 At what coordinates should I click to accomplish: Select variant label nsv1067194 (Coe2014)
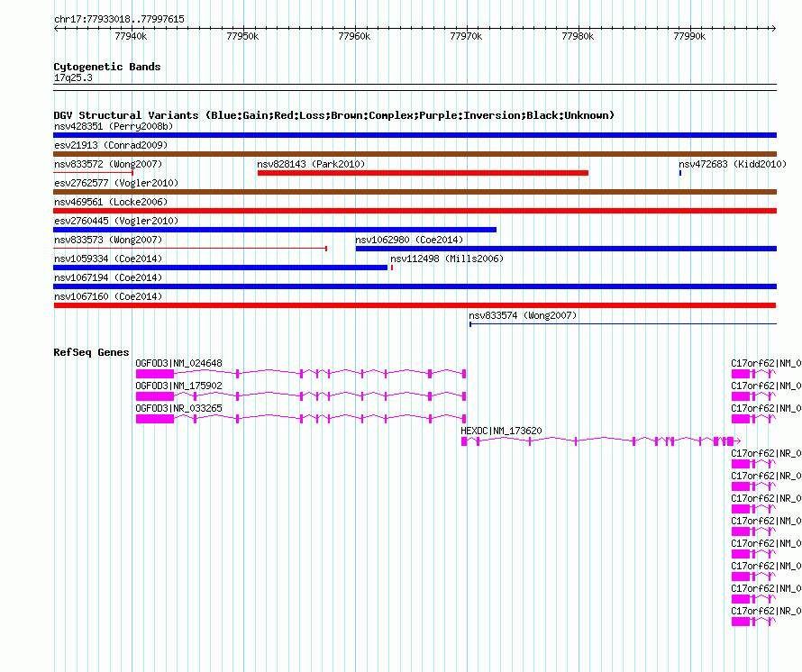[x=108, y=277]
